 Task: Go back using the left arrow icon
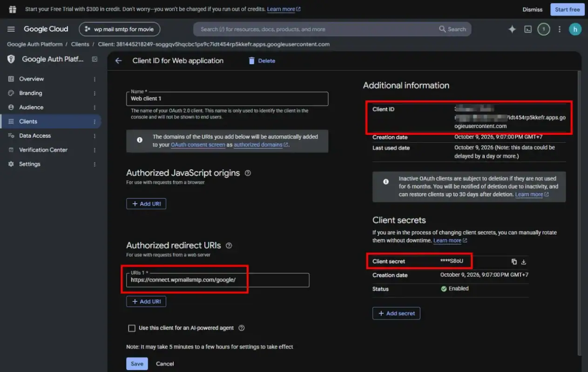(x=118, y=60)
